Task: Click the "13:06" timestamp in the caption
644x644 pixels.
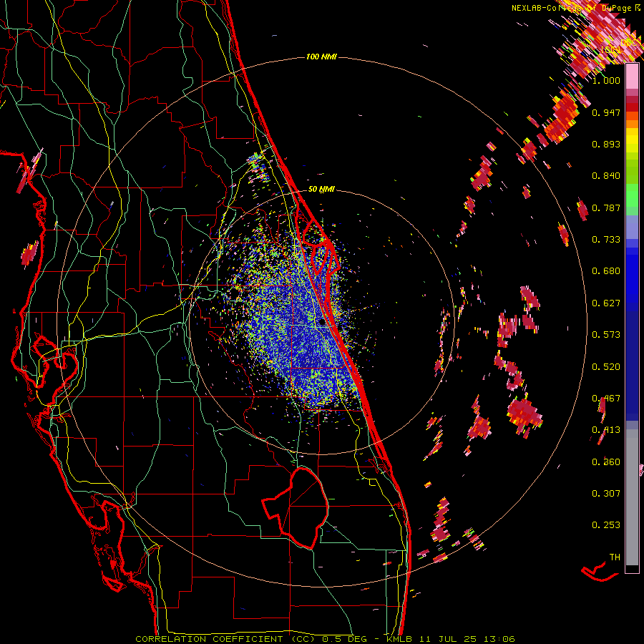Action: pos(499,639)
